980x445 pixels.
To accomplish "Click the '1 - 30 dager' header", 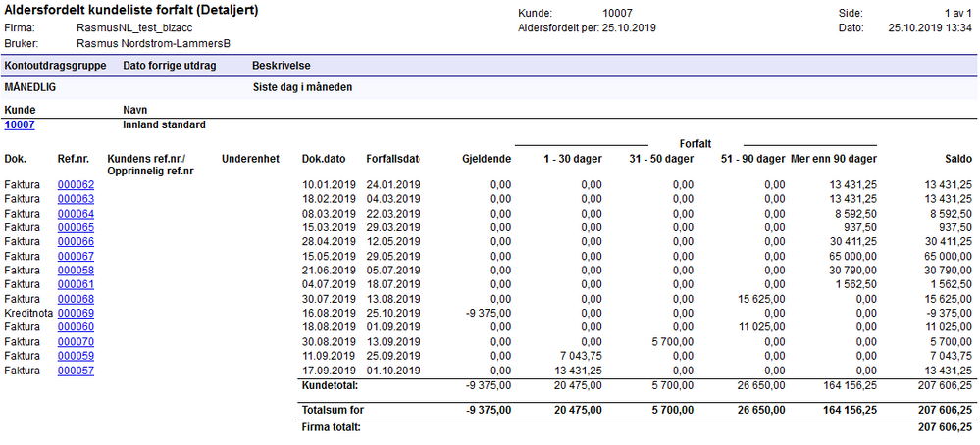I will coord(574,159).
